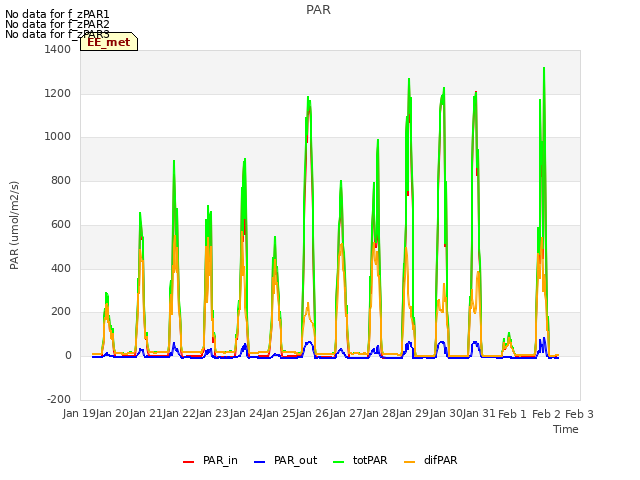Image resolution: width=640 pixels, height=480 pixels.
Task: Click the PAR (umol/m2/s) y-axis label
Action: pyautogui.click(x=14, y=225)
